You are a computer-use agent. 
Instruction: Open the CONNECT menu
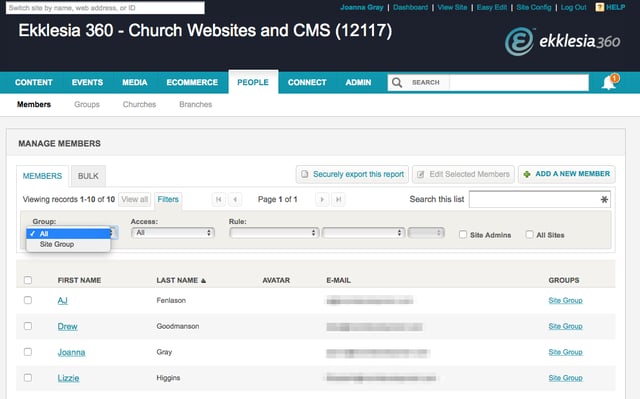point(307,82)
